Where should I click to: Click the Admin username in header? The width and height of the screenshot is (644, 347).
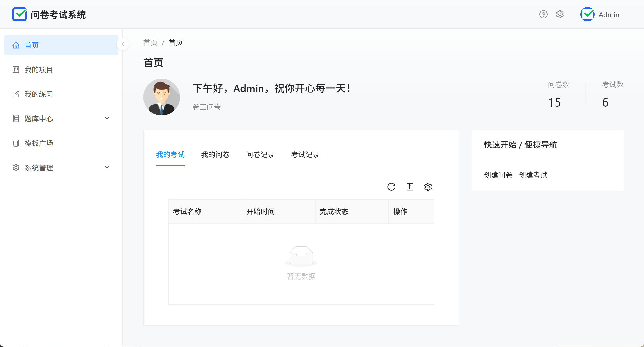pyautogui.click(x=609, y=15)
